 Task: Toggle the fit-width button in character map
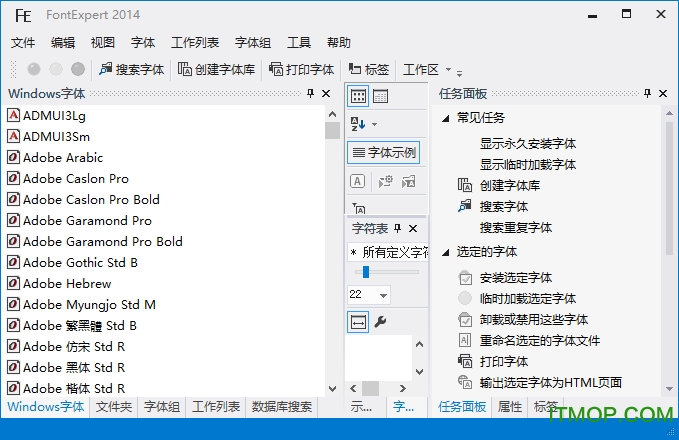click(x=358, y=322)
